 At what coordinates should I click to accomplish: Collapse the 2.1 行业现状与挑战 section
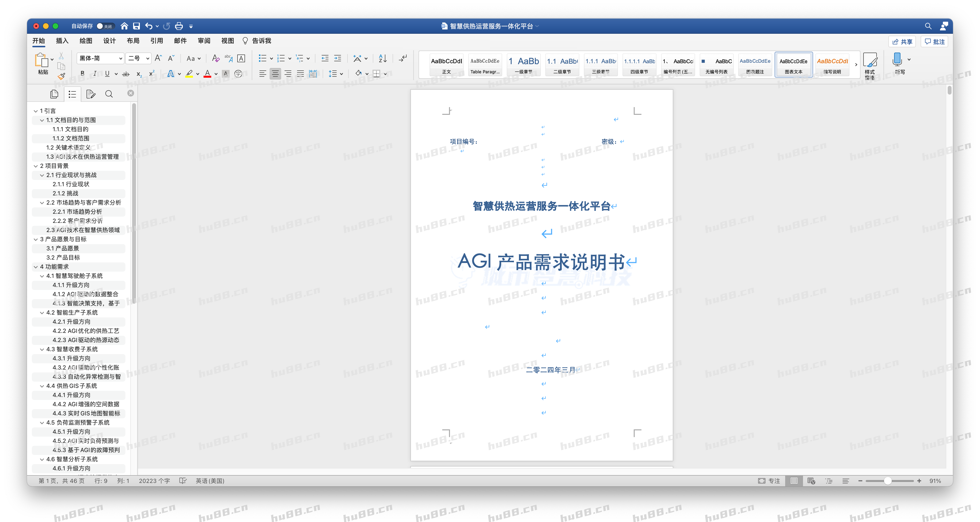click(42, 175)
